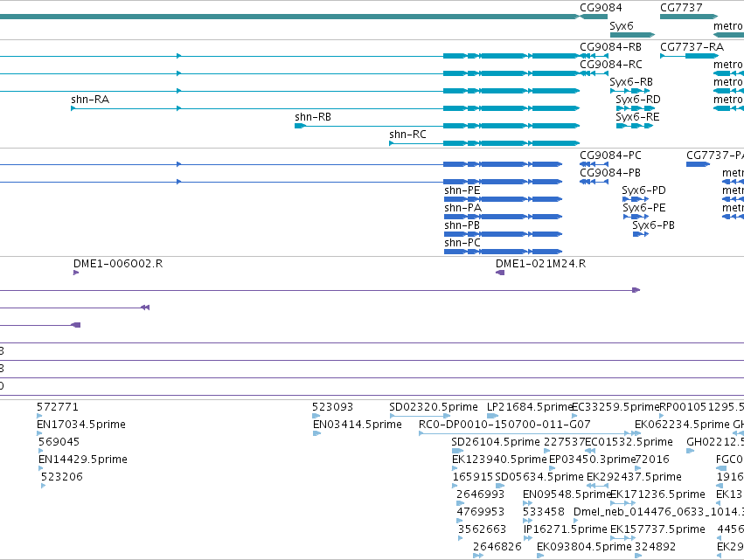744x560 pixels.
Task: Click the 533458 feature label
Action: tap(543, 512)
